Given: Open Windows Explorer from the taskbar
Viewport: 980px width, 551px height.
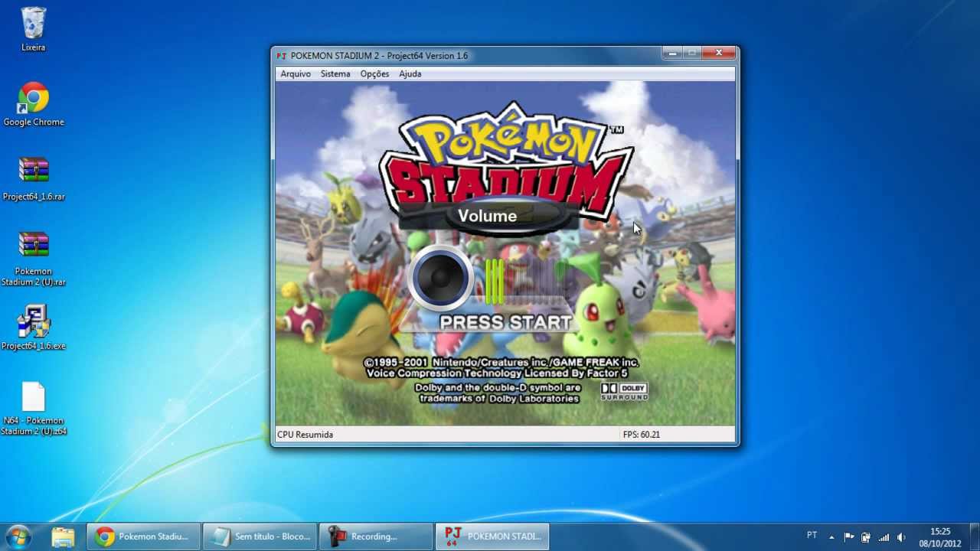Looking at the screenshot, I should [63, 536].
